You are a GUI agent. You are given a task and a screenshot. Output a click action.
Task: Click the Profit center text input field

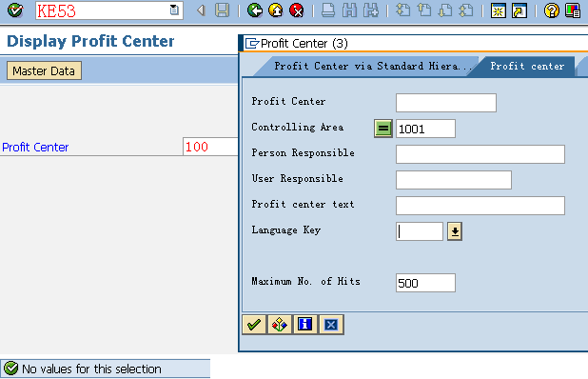pos(480,206)
